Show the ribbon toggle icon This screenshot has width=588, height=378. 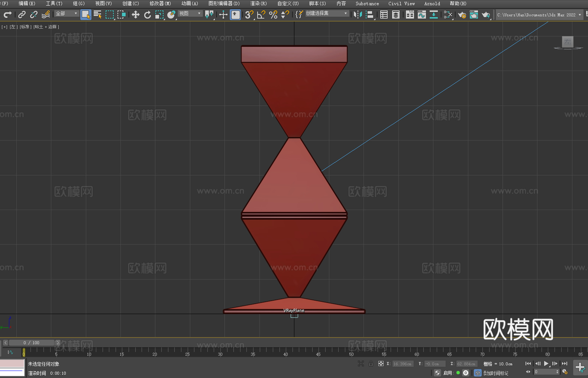click(410, 14)
